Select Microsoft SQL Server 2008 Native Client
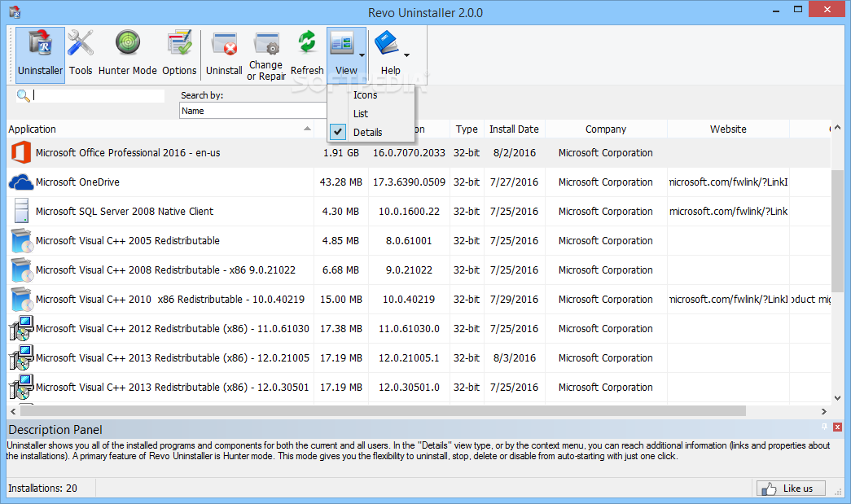The width and height of the screenshot is (851, 504). pyautogui.click(x=125, y=211)
